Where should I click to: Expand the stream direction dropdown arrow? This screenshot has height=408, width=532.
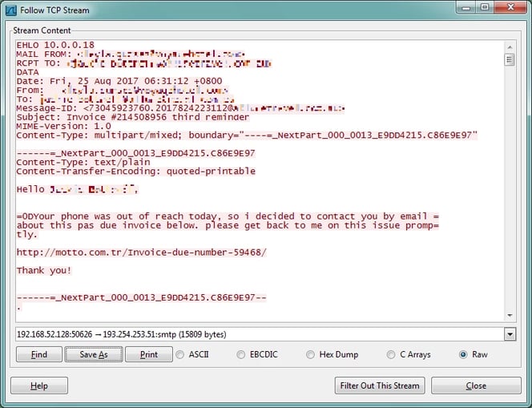510,334
